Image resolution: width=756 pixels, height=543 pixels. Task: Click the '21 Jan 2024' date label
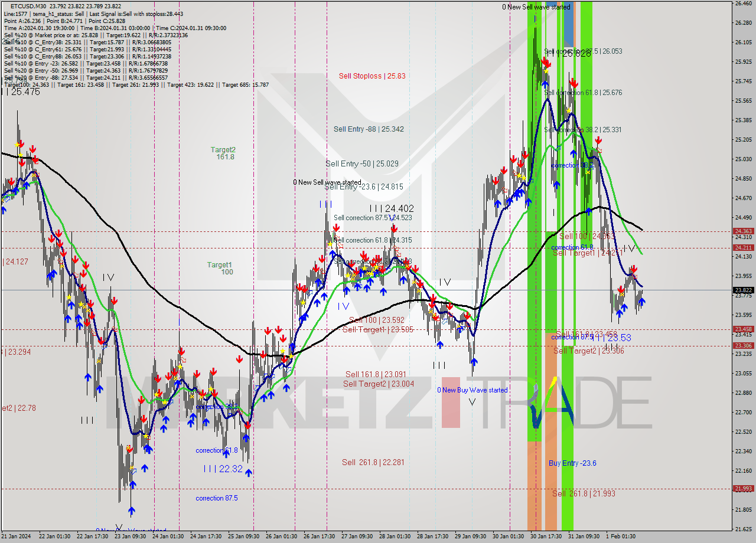tap(15, 537)
